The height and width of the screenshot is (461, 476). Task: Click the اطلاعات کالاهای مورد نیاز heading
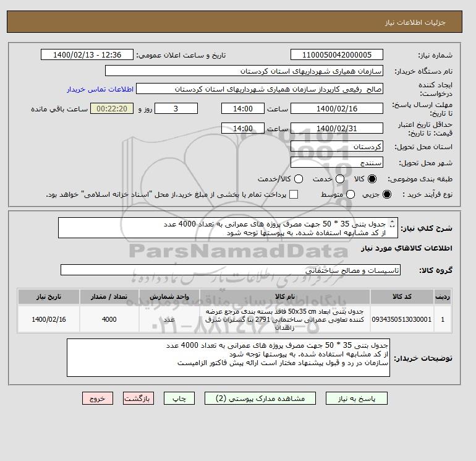pos(407,248)
